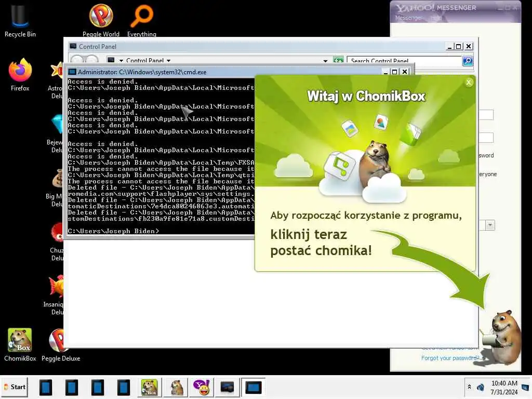Open Yahoo Messenger taskbar button
This screenshot has width=532, height=399.
click(x=201, y=387)
